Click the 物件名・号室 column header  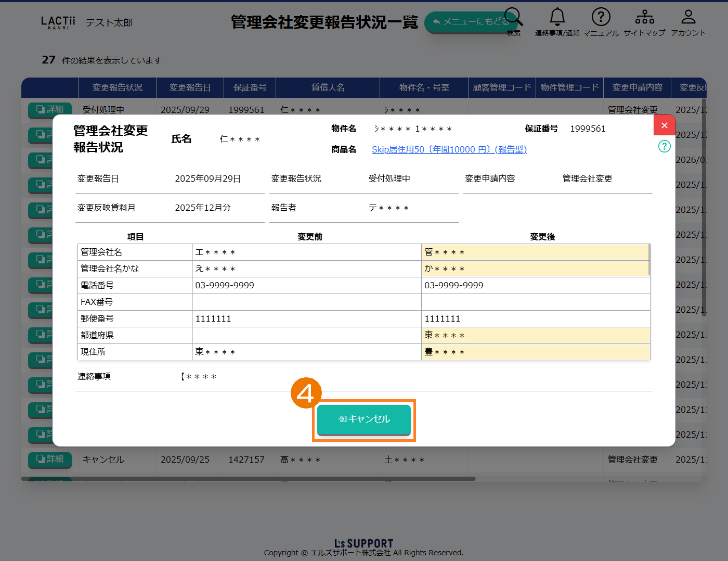tap(424, 87)
